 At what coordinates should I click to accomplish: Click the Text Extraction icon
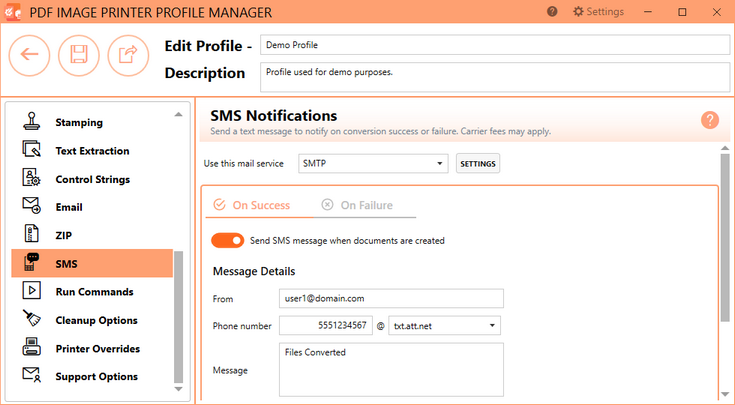tap(31, 150)
